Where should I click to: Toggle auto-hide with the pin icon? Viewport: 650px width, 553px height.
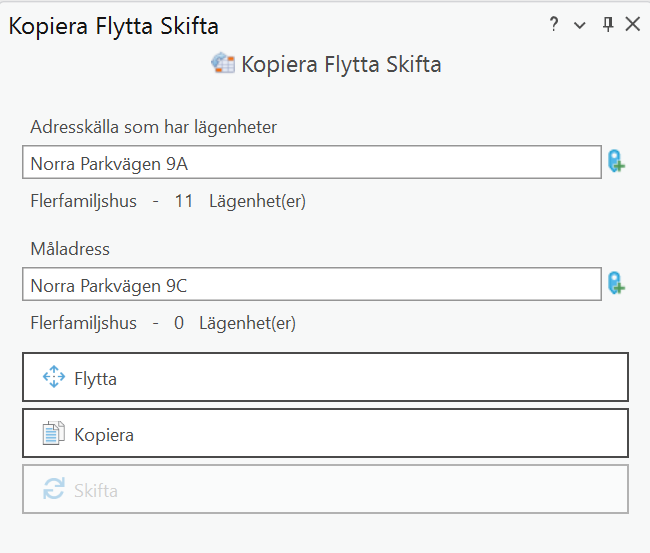click(607, 25)
